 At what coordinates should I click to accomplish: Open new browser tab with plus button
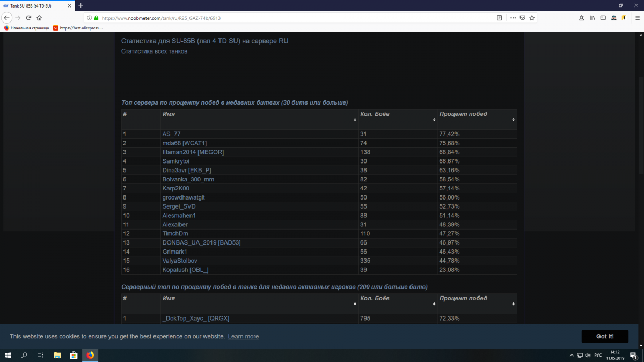pyautogui.click(x=80, y=5)
